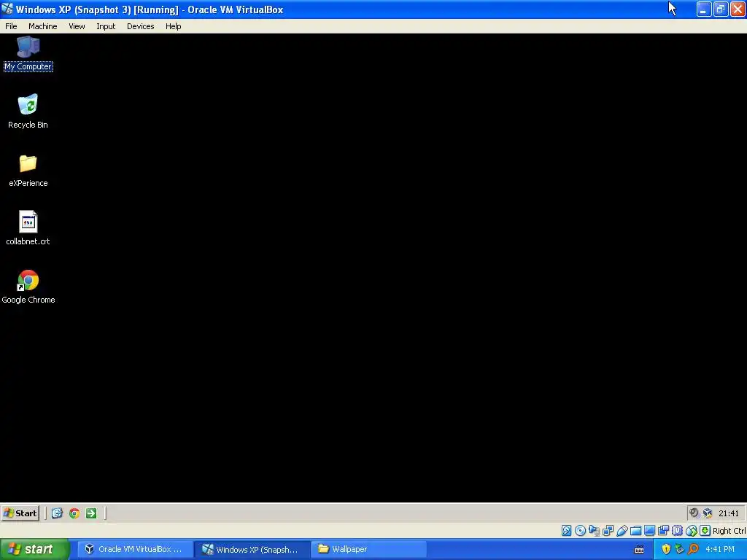This screenshot has width=747, height=560.
Task: Click the guest tray volume speaker icon
Action: pos(694,513)
